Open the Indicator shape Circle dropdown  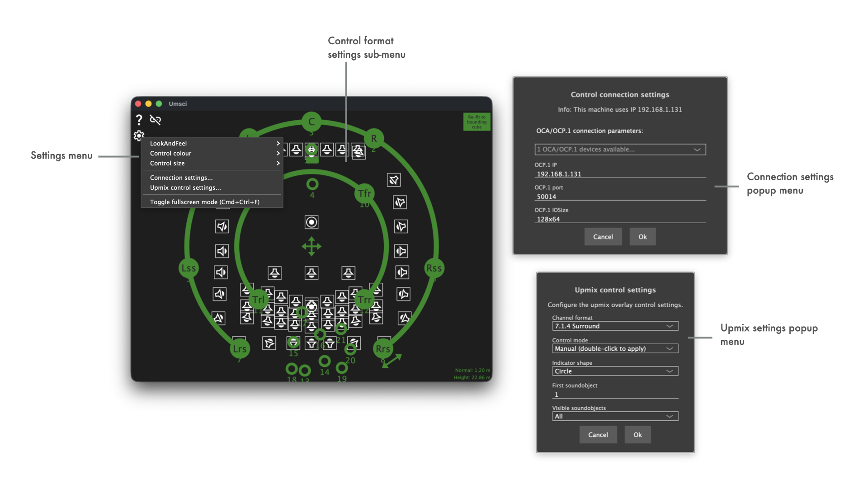[615, 371]
